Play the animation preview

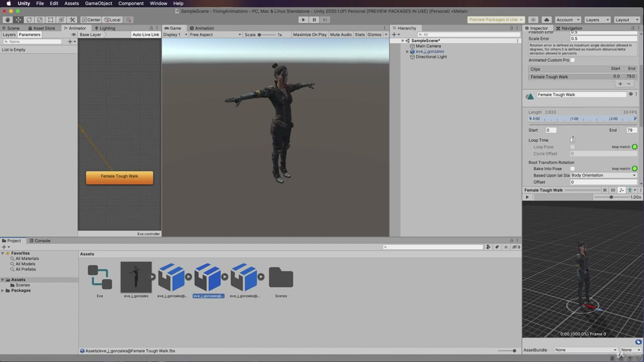tap(527, 197)
